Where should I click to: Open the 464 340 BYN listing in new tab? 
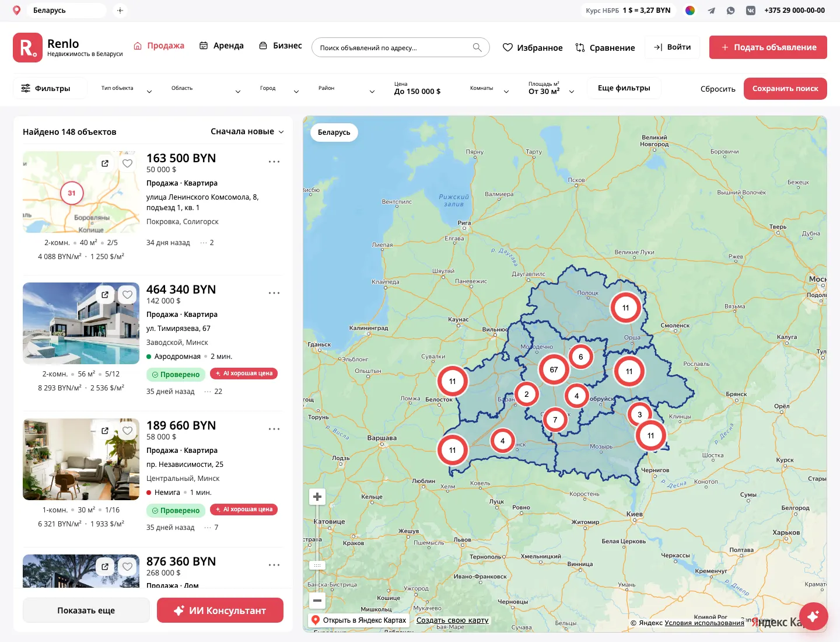coord(105,295)
